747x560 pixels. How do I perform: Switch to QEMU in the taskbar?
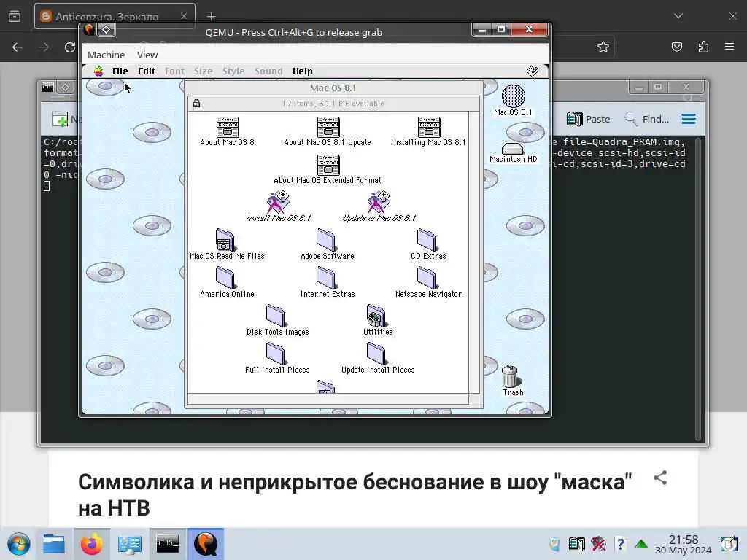click(x=206, y=544)
